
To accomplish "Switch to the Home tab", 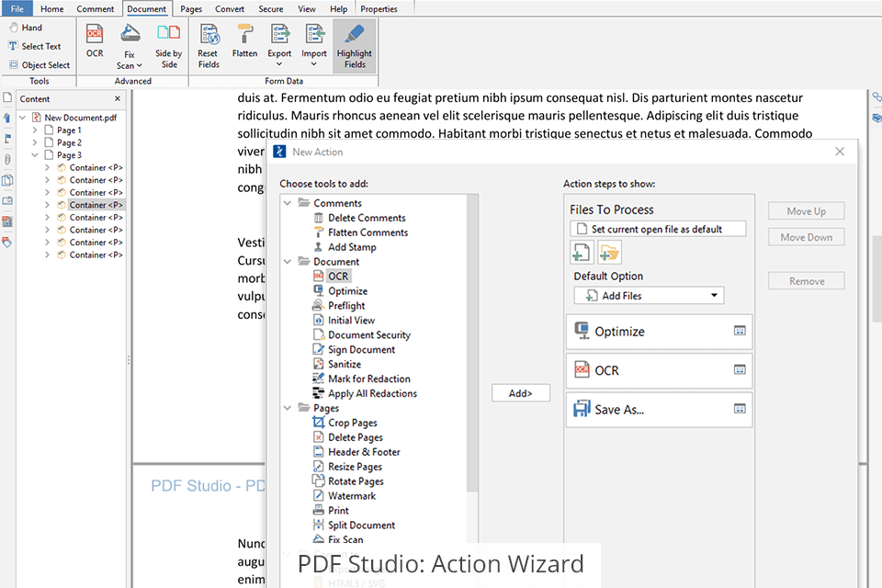I will 51,9.
